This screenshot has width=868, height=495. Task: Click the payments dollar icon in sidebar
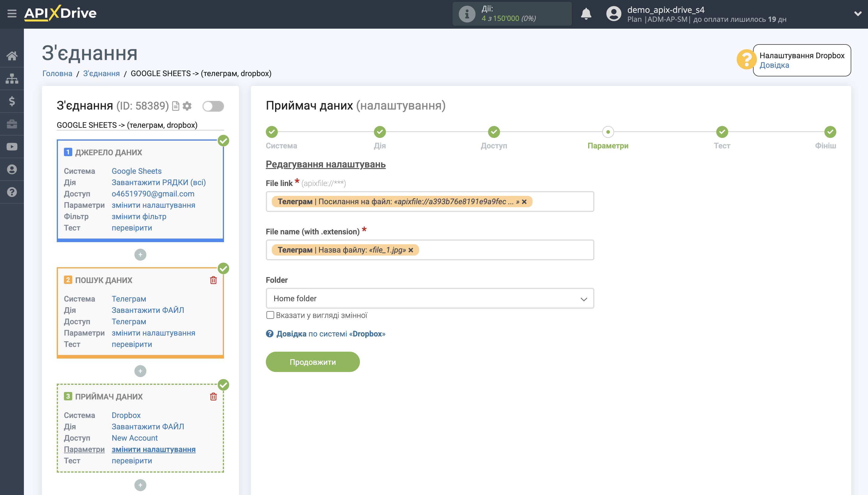(x=12, y=101)
